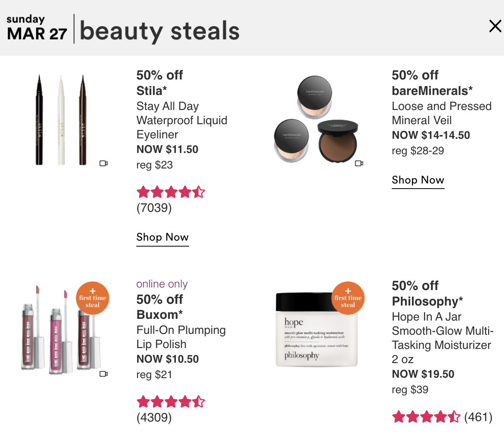Open Philosophy hope jar product image

[x=317, y=330]
